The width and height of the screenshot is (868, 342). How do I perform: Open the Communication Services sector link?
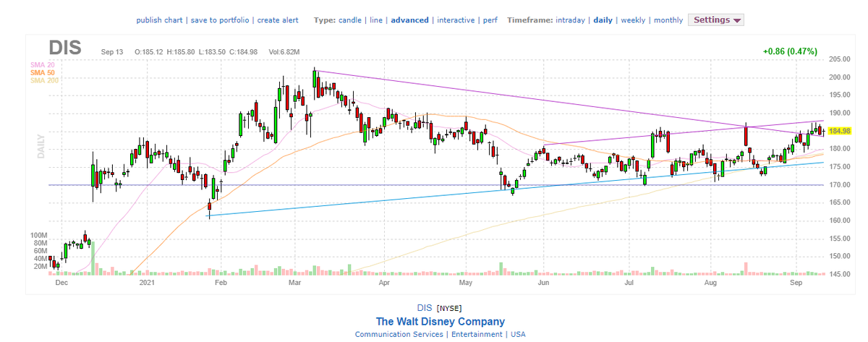pos(399,334)
